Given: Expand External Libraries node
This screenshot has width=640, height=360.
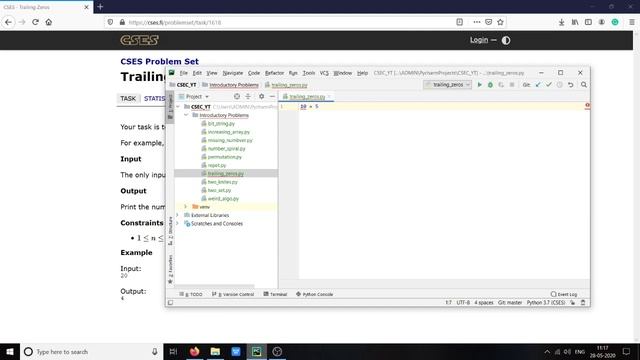Looking at the screenshot, I should coord(178,215).
